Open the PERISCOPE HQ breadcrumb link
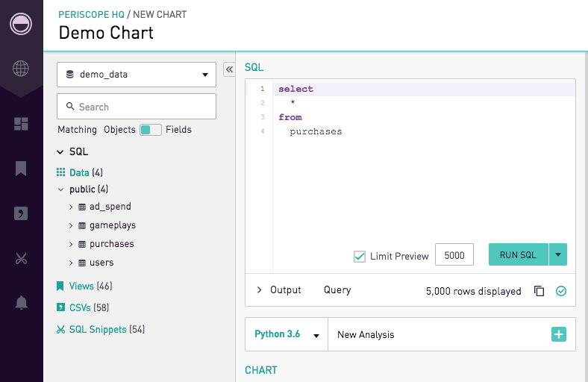Screen dimensions: 588x382 pyautogui.click(x=91, y=15)
